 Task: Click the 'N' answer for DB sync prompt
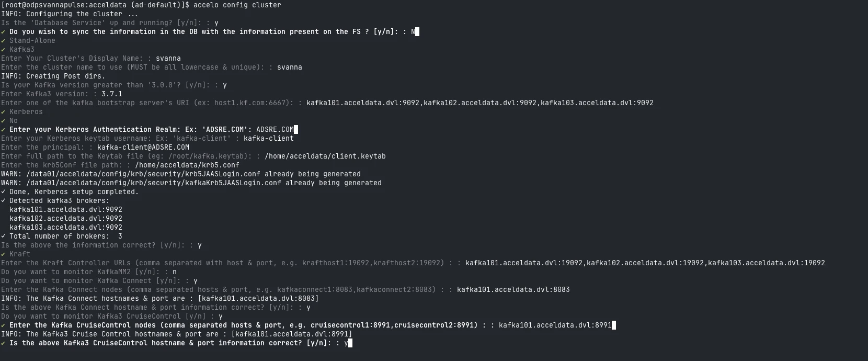[413, 31]
